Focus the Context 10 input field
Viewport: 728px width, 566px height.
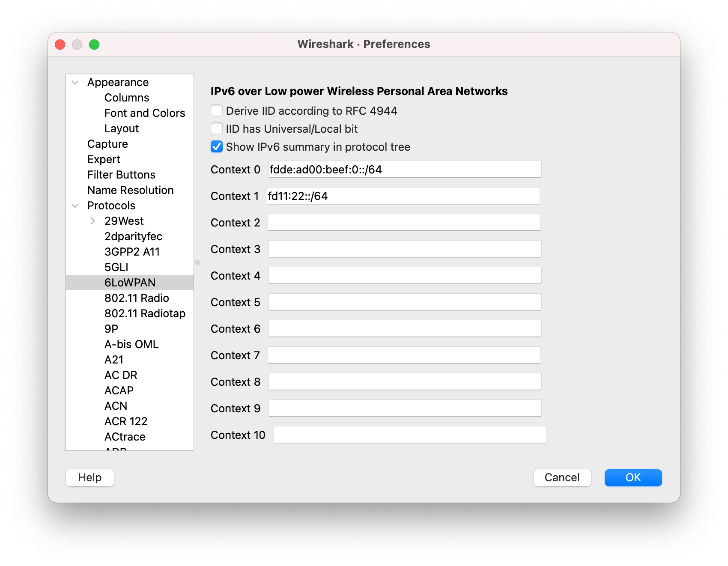410,435
